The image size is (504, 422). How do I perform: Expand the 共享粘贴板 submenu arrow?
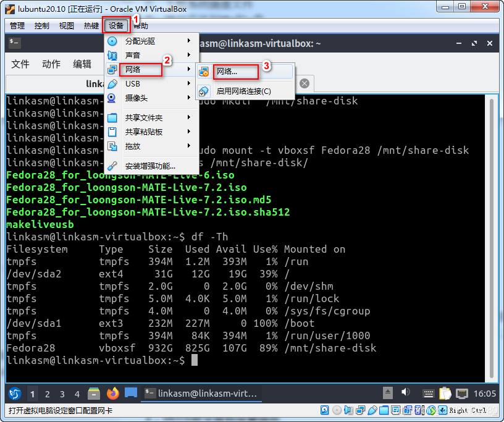pyautogui.click(x=189, y=132)
